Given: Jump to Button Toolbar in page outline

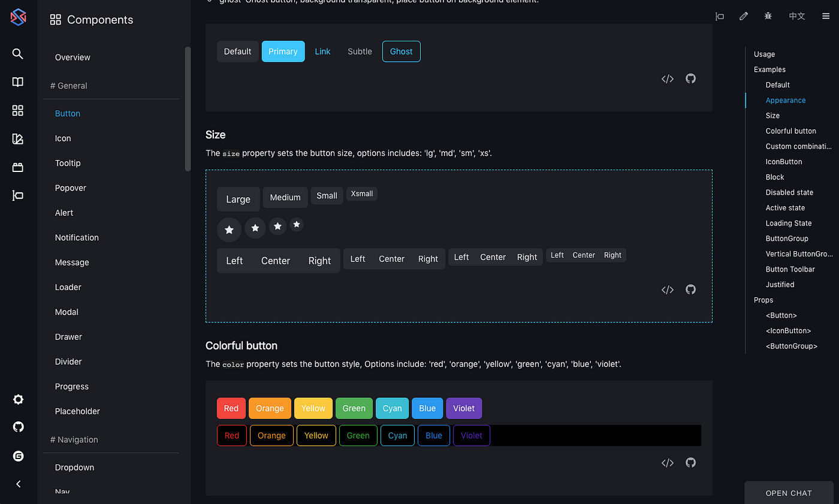Looking at the screenshot, I should click(790, 269).
